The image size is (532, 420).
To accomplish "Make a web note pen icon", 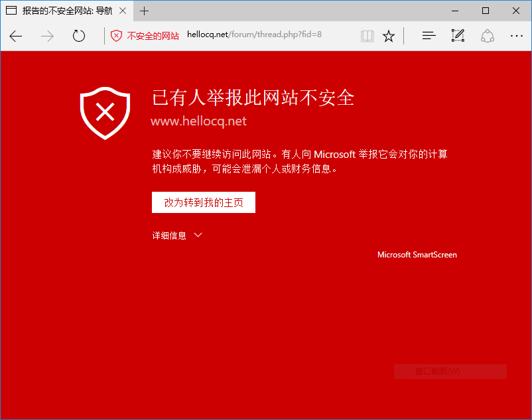I will [458, 36].
